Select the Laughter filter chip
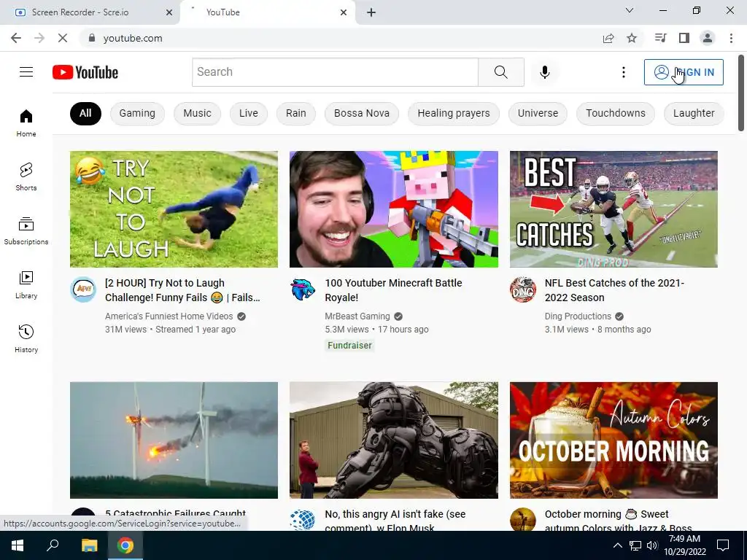This screenshot has width=747, height=560. pyautogui.click(x=694, y=113)
